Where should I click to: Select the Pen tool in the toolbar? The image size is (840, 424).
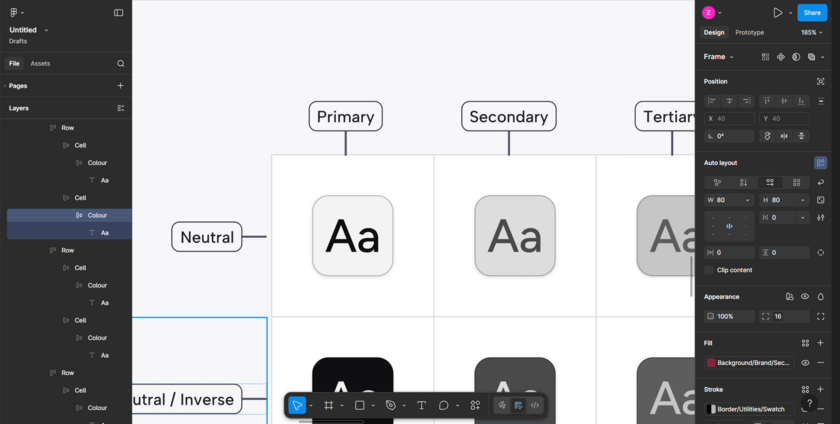(x=391, y=405)
